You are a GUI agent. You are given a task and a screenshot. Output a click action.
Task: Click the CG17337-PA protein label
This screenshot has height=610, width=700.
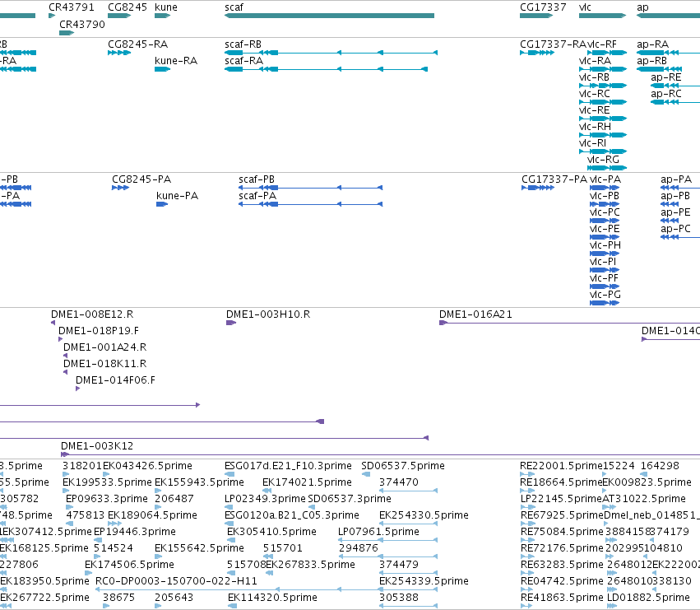point(554,179)
